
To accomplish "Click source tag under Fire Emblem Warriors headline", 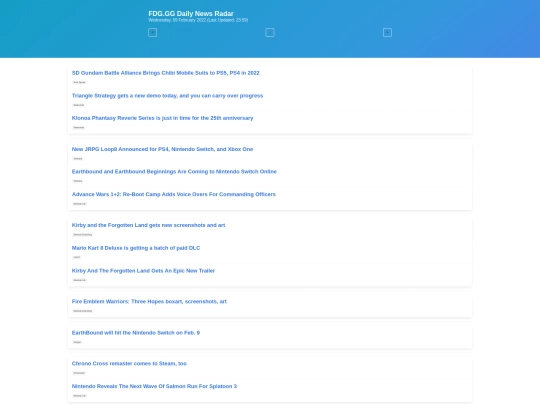I will (x=83, y=311).
